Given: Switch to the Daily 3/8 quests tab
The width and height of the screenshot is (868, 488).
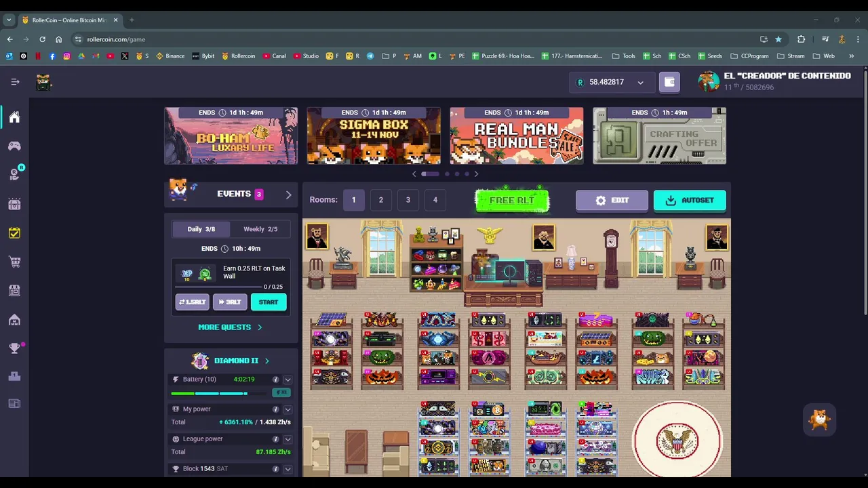Looking at the screenshot, I should tap(201, 229).
